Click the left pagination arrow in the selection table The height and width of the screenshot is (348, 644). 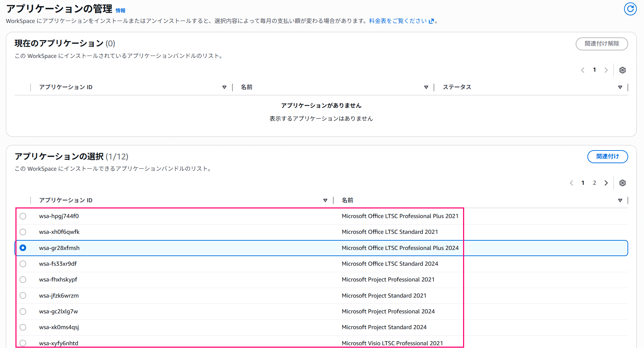point(571,183)
